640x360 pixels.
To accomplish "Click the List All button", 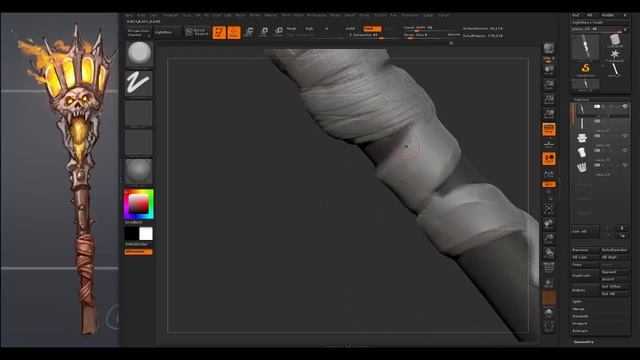I will (585, 231).
